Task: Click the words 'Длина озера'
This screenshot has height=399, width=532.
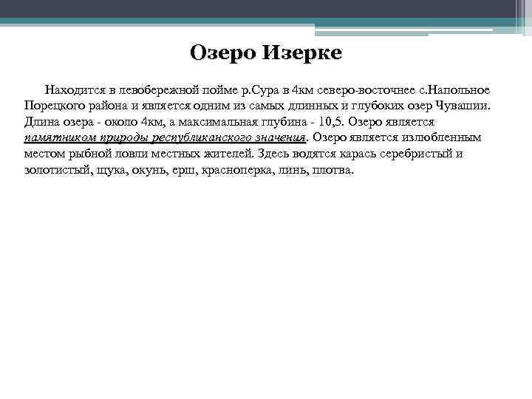Action: point(59,122)
